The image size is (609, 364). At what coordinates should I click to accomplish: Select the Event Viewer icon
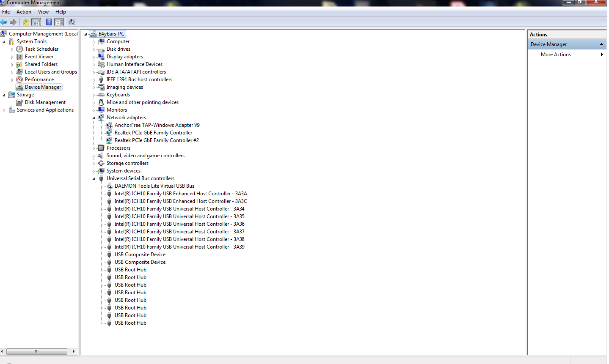pyautogui.click(x=19, y=57)
